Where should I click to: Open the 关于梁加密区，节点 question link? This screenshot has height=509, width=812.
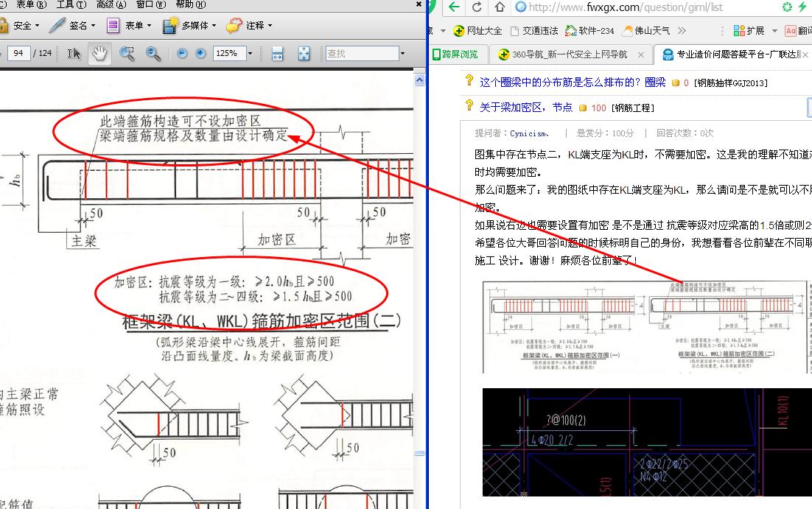[525, 108]
